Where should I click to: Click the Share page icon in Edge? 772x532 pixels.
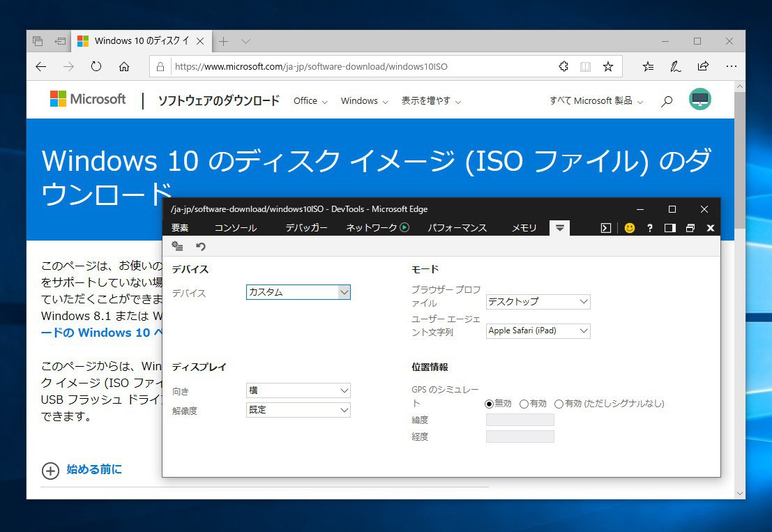coord(703,67)
